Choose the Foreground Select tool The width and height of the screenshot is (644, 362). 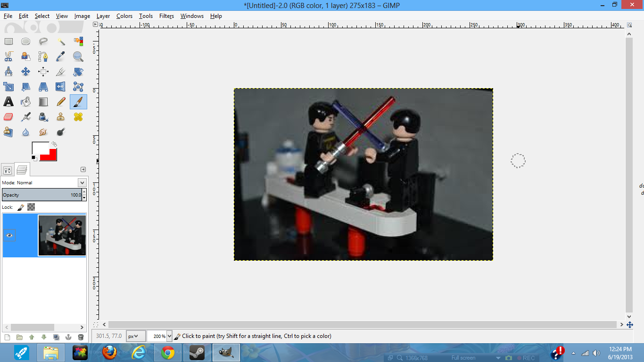[x=26, y=57]
